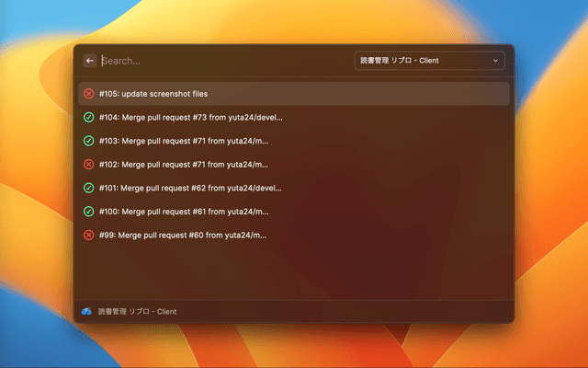The height and width of the screenshot is (368, 588).
Task: Choose build #99 merge pull request #60
Action: pos(182,235)
